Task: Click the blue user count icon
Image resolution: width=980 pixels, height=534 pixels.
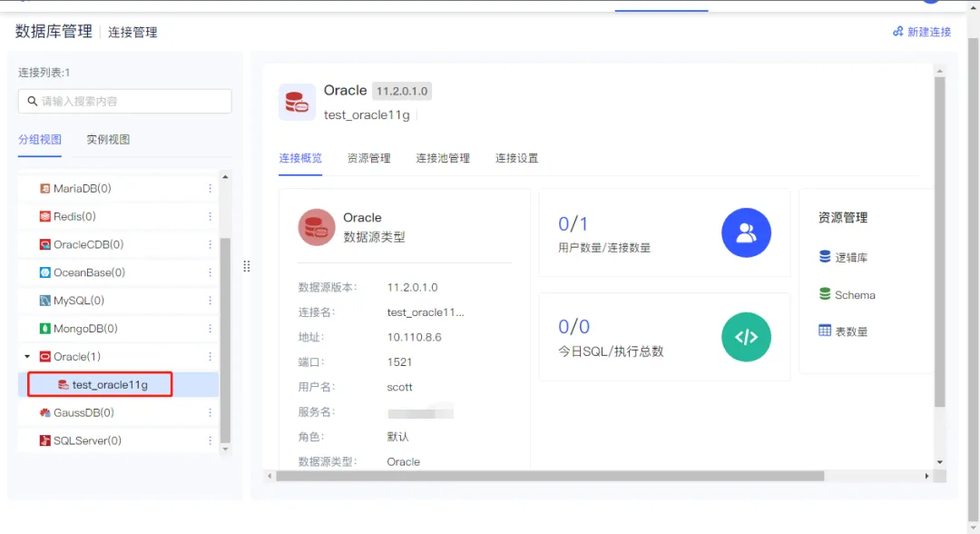Action: click(x=746, y=232)
